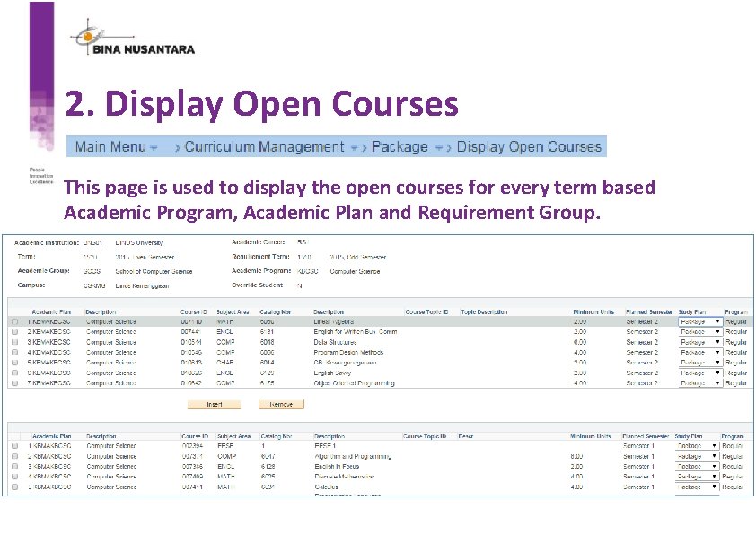Click the Main Menu breadcrumb item

point(111,146)
